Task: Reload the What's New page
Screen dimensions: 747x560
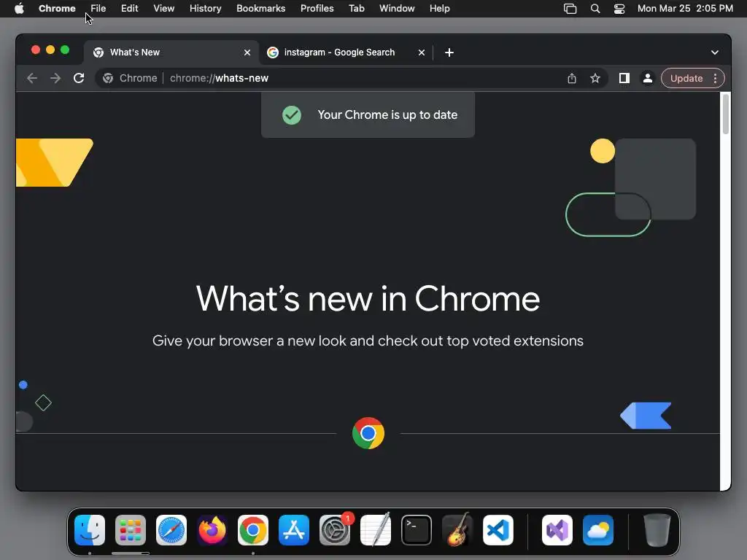Action: (x=79, y=78)
